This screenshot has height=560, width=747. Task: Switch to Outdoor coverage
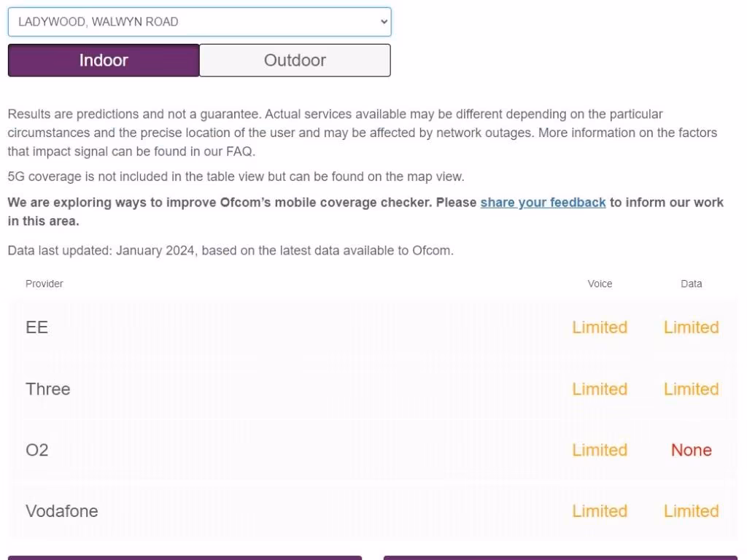(x=295, y=61)
